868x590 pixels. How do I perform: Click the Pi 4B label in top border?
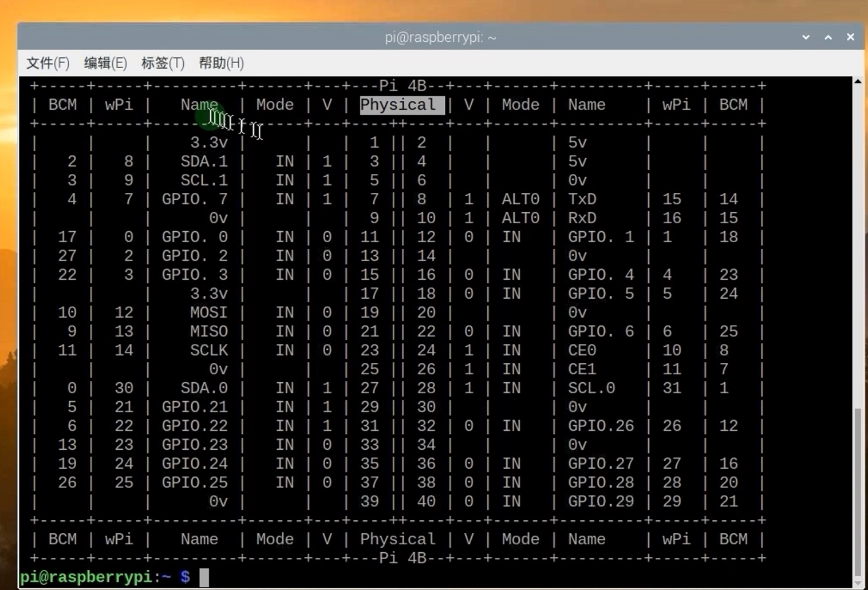(403, 86)
